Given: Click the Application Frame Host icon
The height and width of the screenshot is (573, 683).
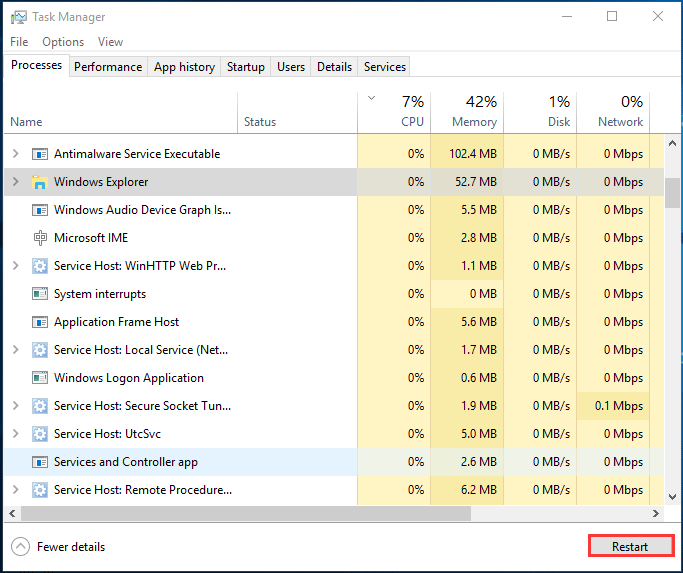Looking at the screenshot, I should click(40, 322).
